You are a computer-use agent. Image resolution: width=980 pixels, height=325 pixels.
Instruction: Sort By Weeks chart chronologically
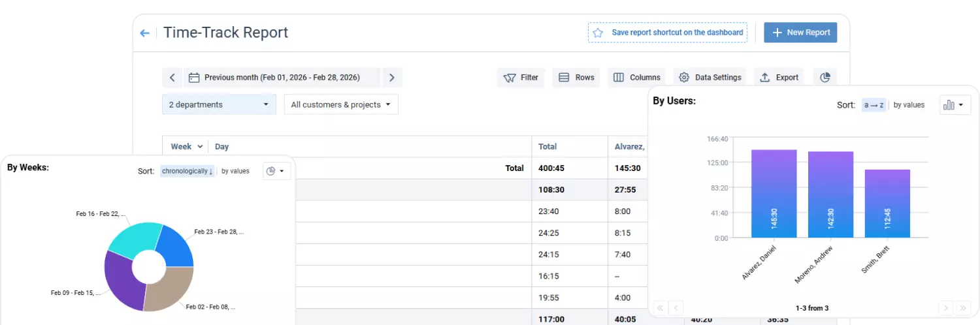coord(188,171)
